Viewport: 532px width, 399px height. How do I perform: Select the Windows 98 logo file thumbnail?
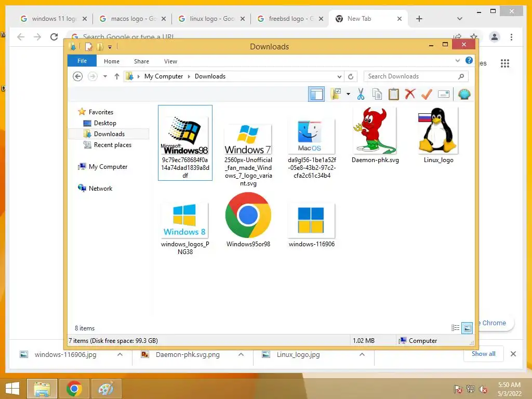pos(185,142)
